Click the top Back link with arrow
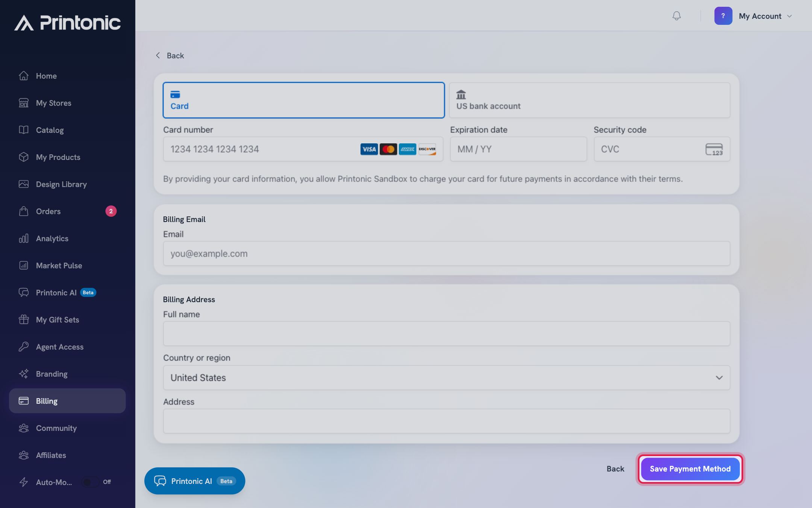812x508 pixels. 170,55
